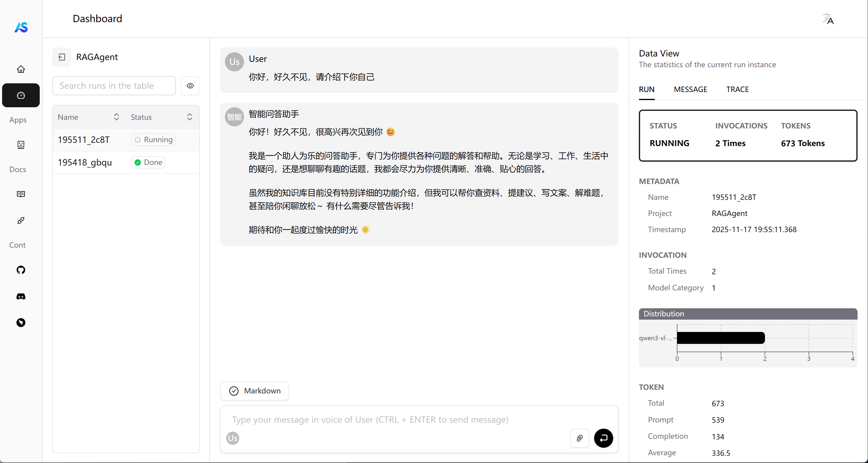The height and width of the screenshot is (463, 868).
Task: Open the Docs book icon
Action: (x=21, y=194)
